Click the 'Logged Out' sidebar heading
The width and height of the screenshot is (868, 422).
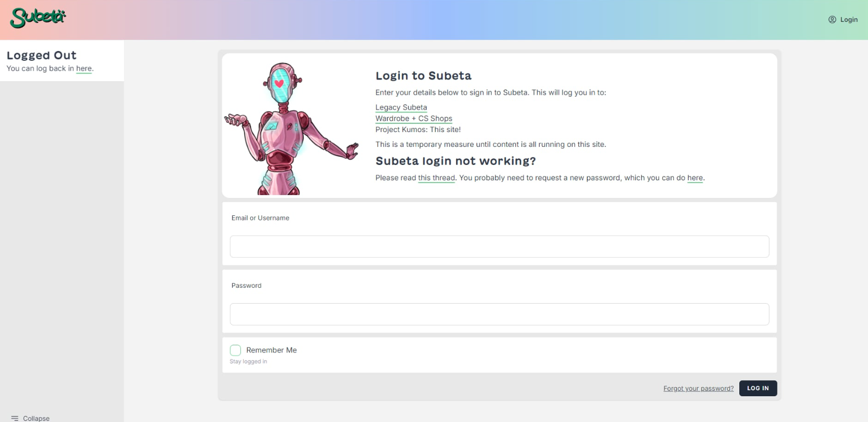coord(42,55)
